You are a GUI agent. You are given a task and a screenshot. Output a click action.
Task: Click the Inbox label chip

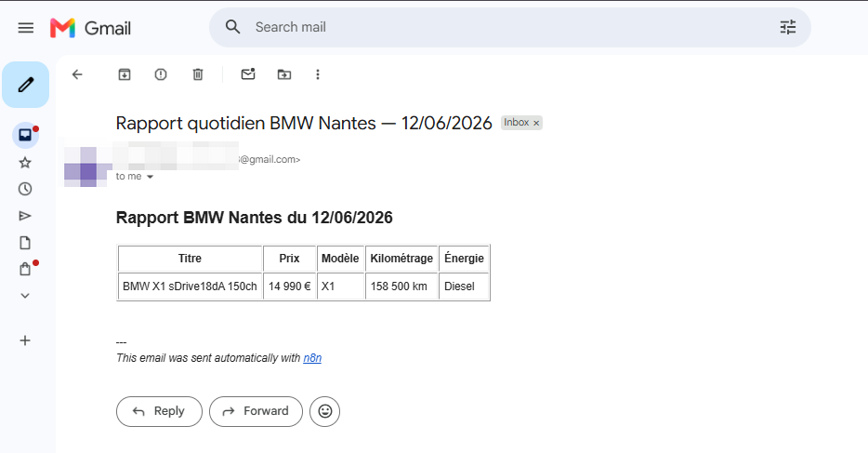[517, 123]
